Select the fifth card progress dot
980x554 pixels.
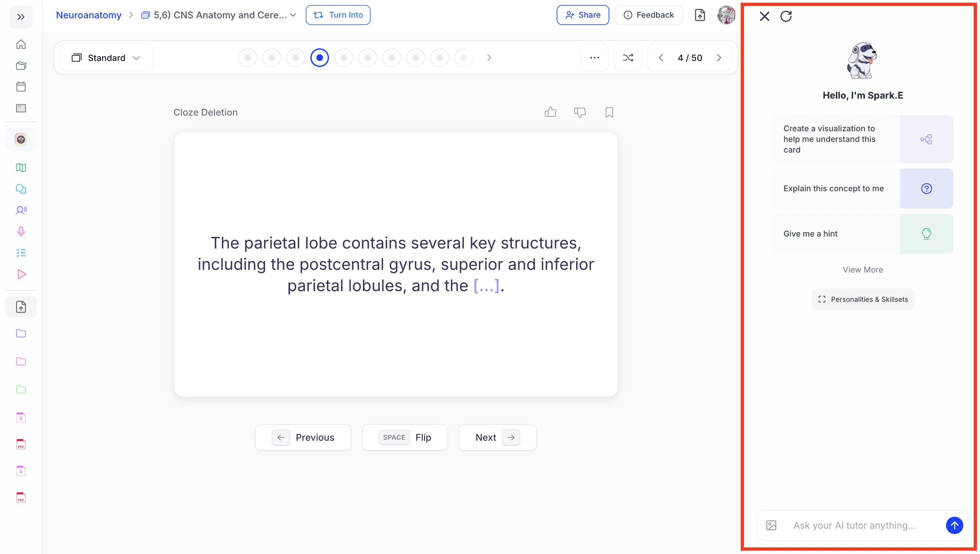click(x=343, y=58)
